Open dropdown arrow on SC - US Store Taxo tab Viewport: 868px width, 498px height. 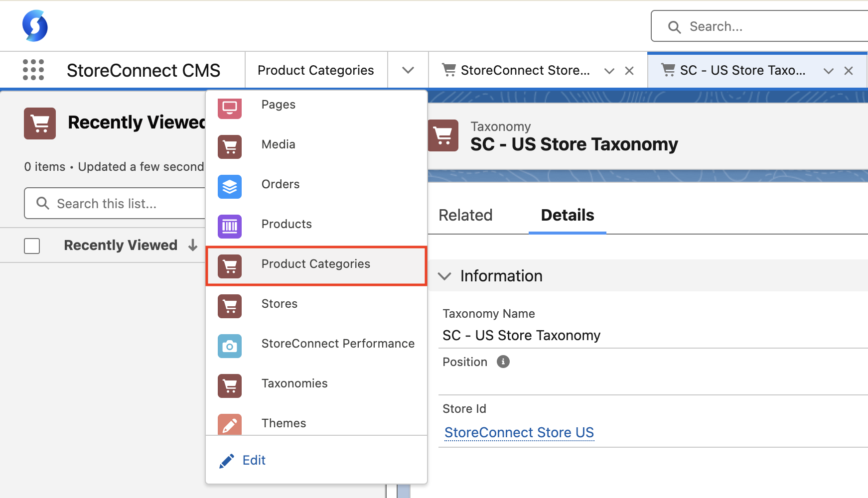point(828,71)
